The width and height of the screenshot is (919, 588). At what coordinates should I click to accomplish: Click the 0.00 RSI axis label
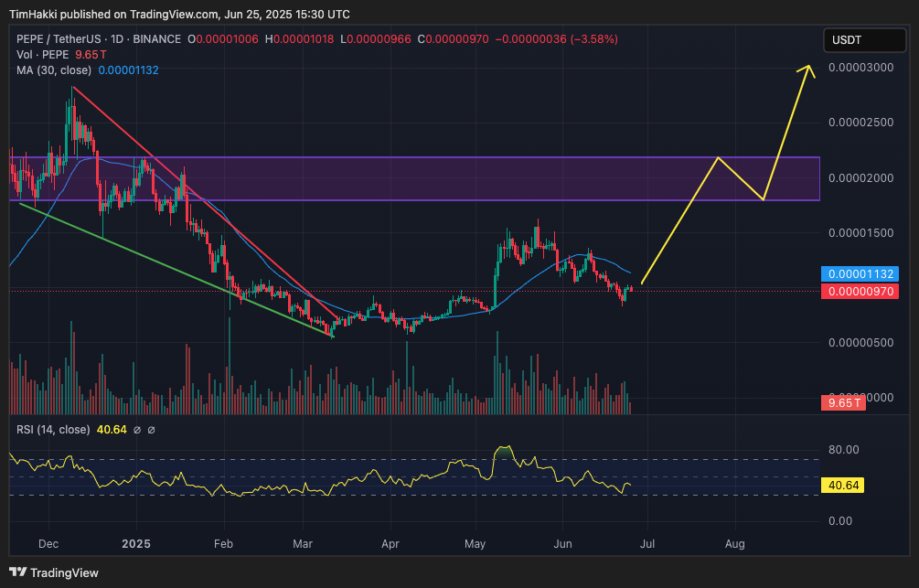839,521
